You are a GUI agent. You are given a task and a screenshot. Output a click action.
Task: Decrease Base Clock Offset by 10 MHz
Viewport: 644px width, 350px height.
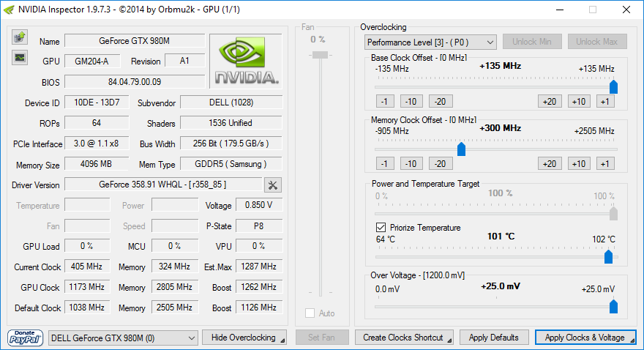(x=411, y=102)
